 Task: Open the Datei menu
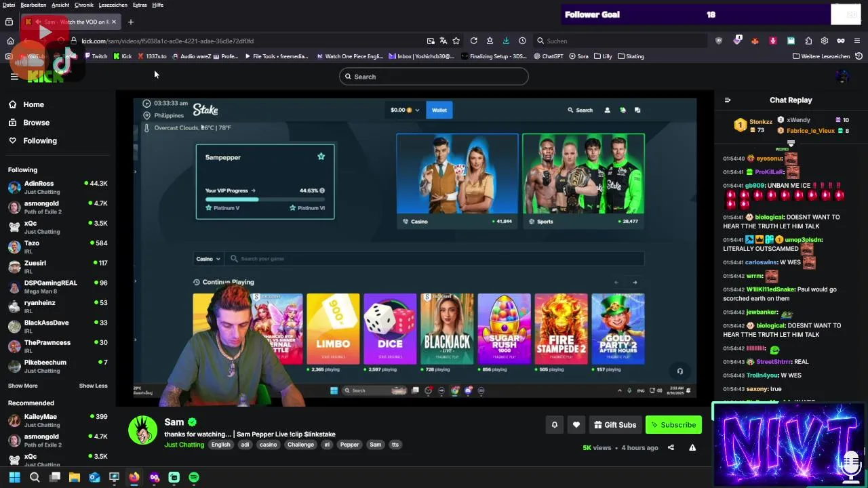[x=9, y=5]
